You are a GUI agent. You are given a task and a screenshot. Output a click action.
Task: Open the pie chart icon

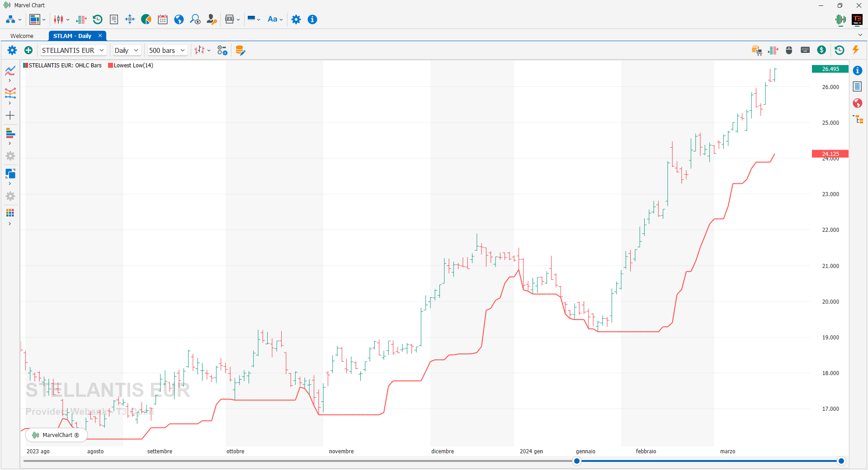[x=146, y=19]
